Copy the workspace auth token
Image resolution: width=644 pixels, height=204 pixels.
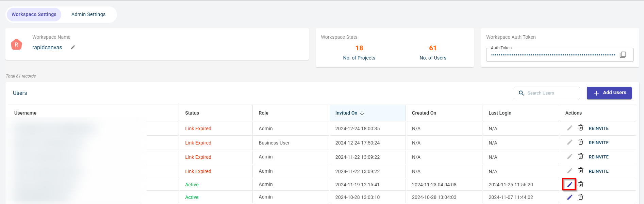623,55
